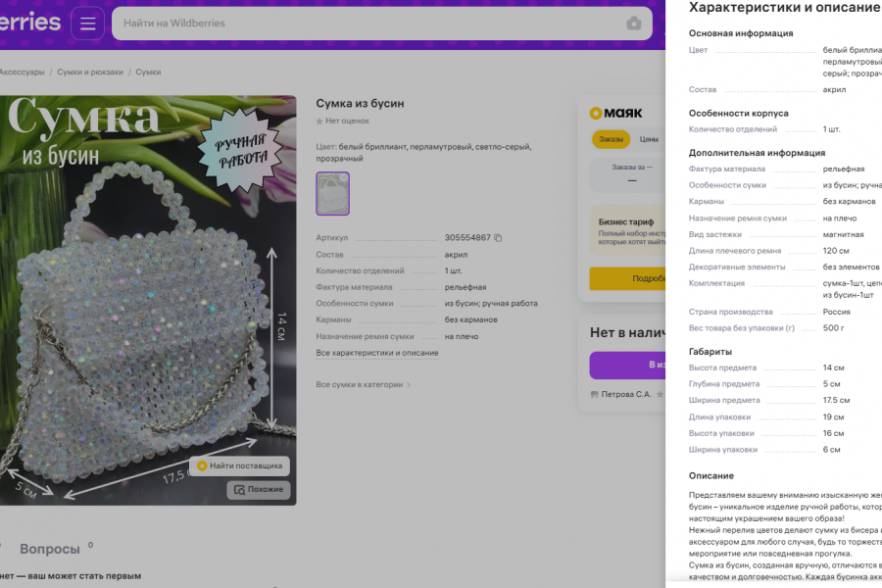882x588 pixels.
Task: Click the Описание section heading
Action: pyautogui.click(x=711, y=476)
